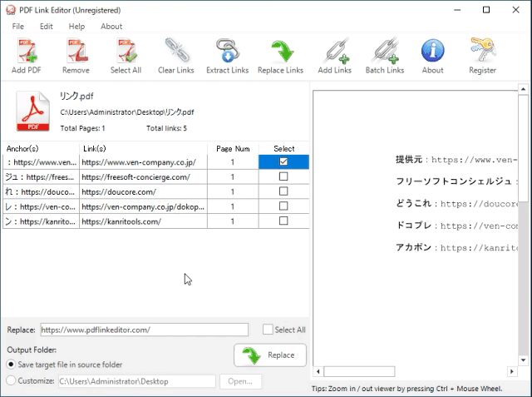Click the Page Num column header
The height and width of the screenshot is (397, 532).
[233, 149]
